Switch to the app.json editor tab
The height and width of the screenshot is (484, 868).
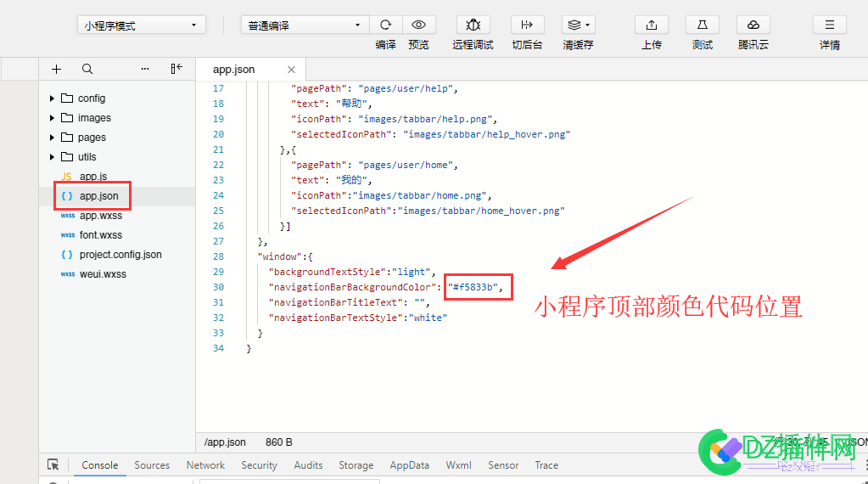(233, 70)
